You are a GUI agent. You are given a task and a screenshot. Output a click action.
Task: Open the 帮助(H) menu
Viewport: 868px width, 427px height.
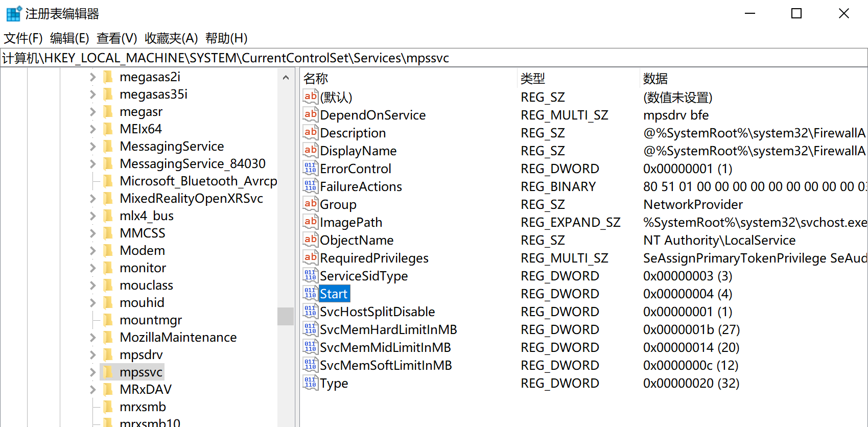pyautogui.click(x=226, y=38)
